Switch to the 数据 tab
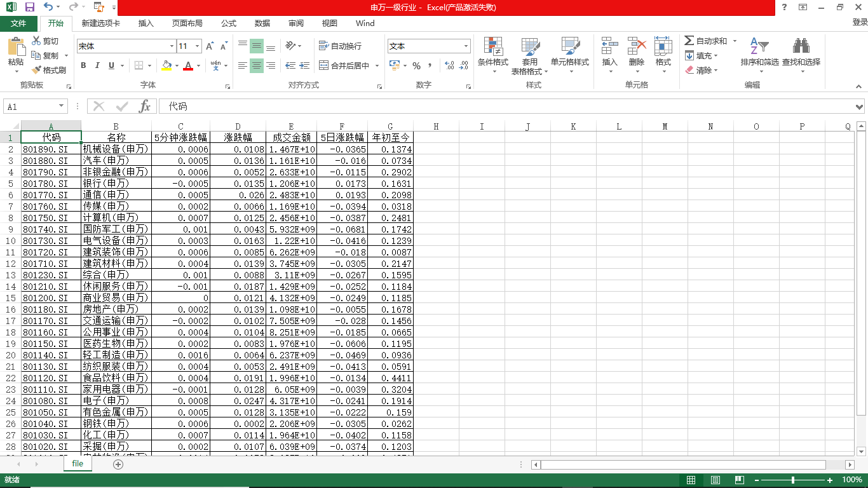The width and height of the screenshot is (868, 488). (262, 24)
